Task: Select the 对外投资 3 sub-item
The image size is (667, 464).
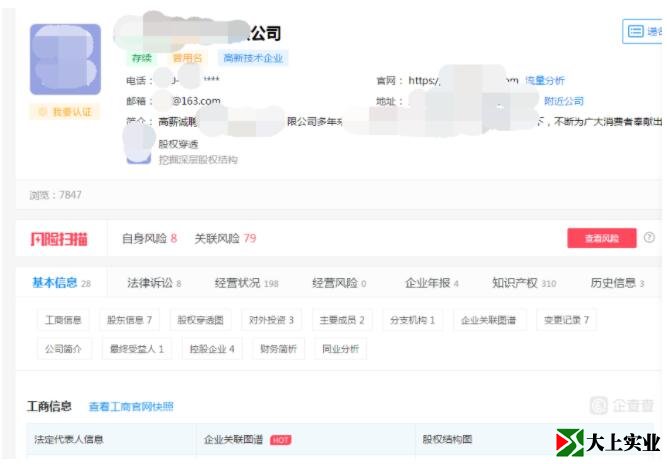Action: click(271, 320)
